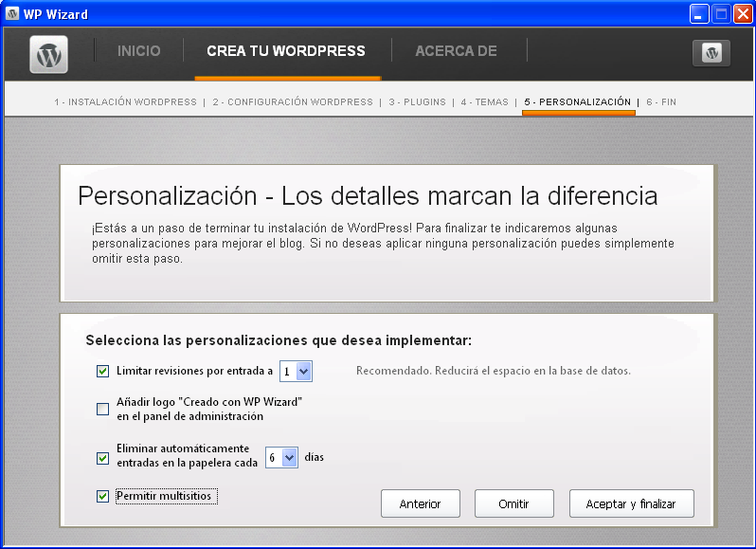
Task: Click the Omitir button
Action: pyautogui.click(x=514, y=503)
